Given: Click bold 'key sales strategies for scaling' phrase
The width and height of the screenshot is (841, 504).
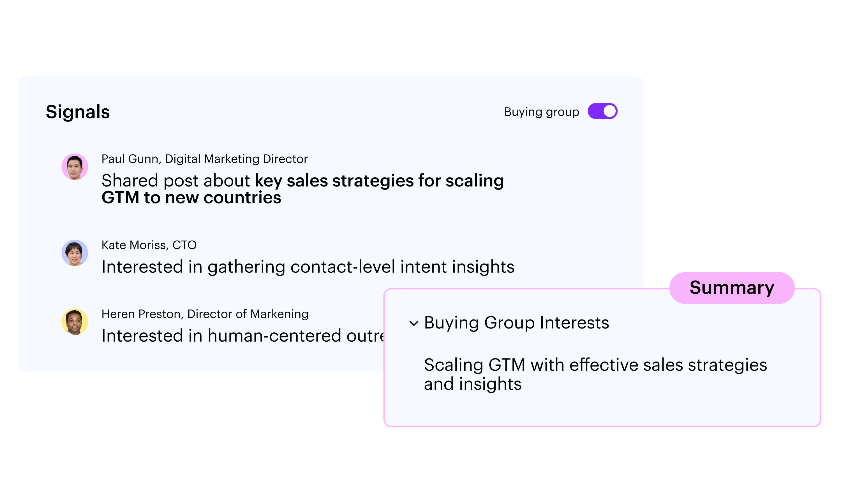Looking at the screenshot, I should (x=379, y=180).
